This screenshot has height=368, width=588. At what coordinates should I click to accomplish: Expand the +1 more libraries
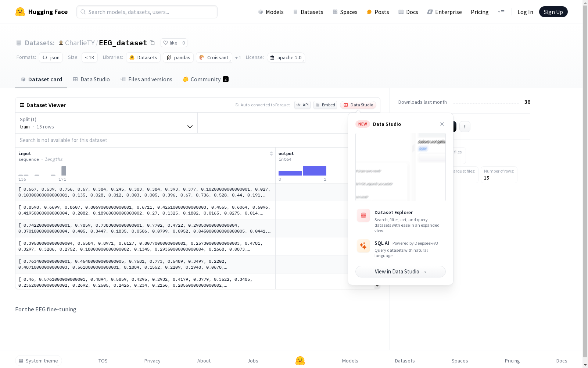(238, 57)
